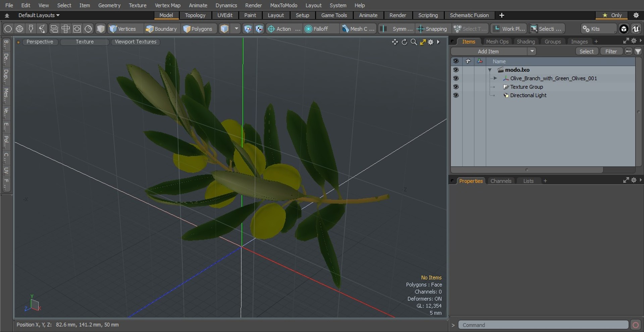Viewport: 644px width, 332px height.
Task: Click the second action center icon
Action: tap(259, 29)
